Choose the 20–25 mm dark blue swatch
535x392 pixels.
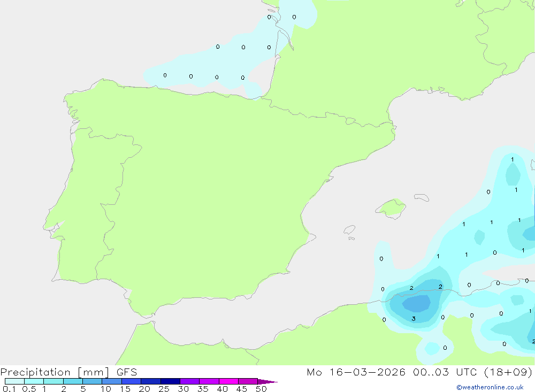click(x=151, y=381)
